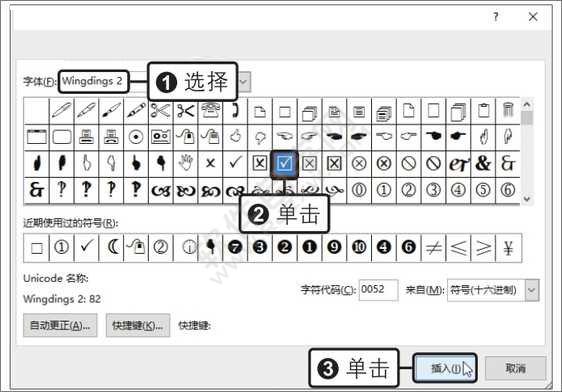Viewport: 562px width, 392px height.
Task: Select the bold ampersand symbol in row three
Action: (x=483, y=163)
